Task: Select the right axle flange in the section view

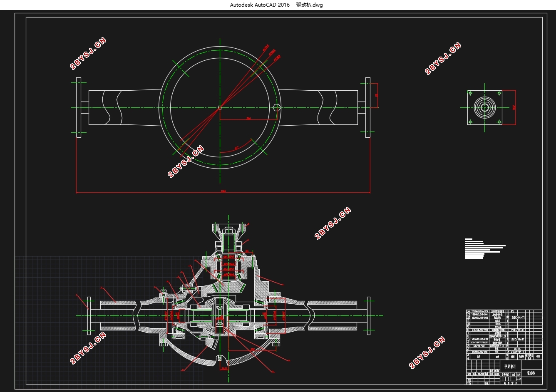Action: coord(368,315)
